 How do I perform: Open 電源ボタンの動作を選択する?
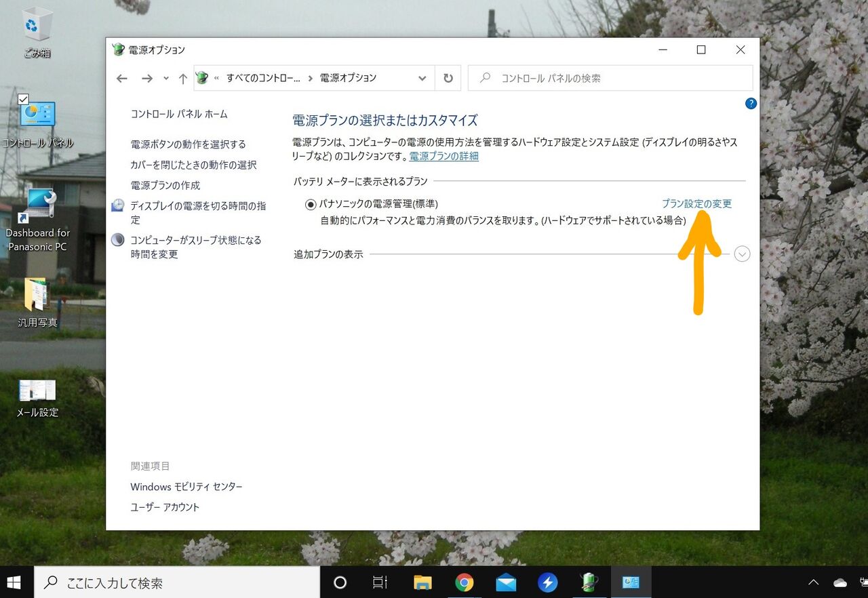click(x=189, y=144)
